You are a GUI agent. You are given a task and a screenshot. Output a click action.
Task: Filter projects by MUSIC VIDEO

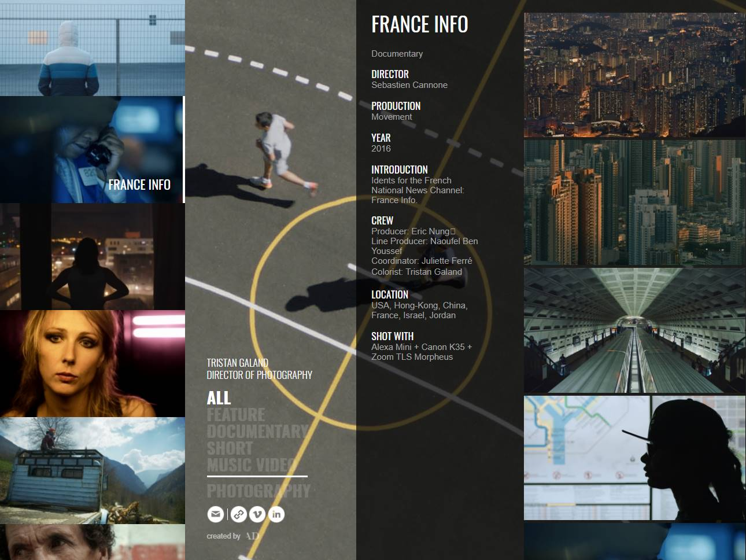252,465
